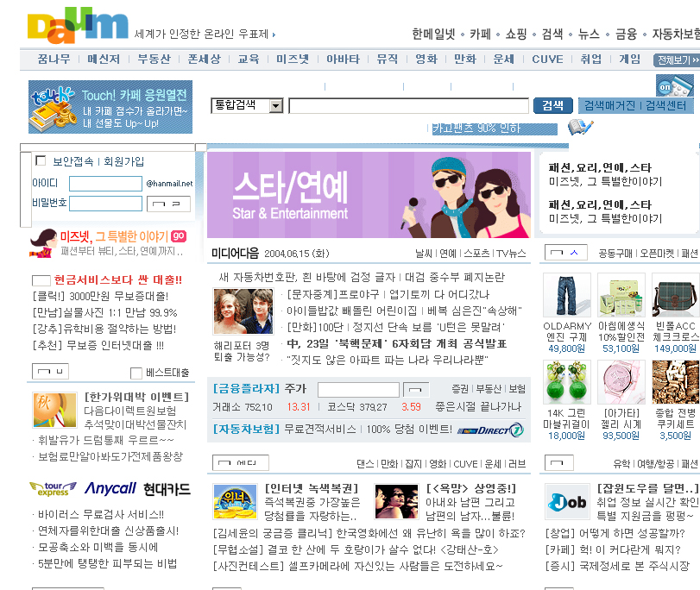This screenshot has width=700, height=590.
Task: Click the Daum logo
Action: [x=78, y=25]
